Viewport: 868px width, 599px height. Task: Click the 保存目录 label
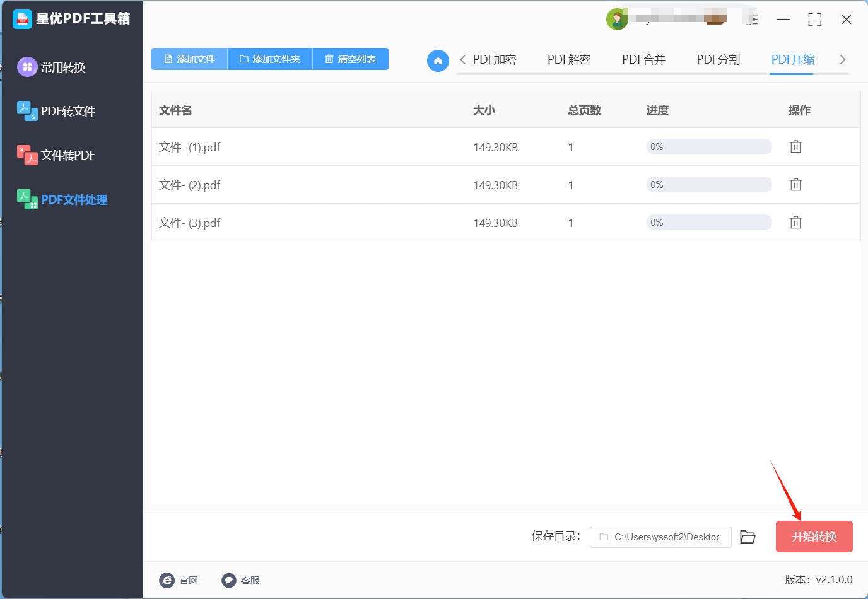(x=556, y=536)
